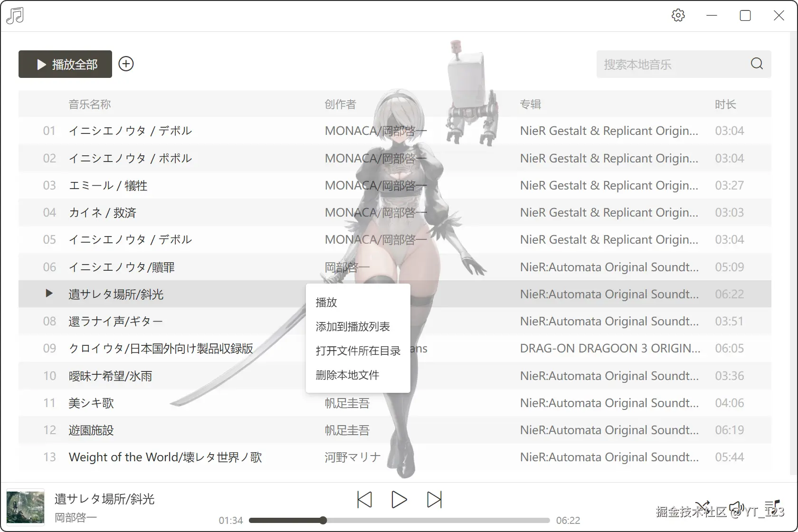This screenshot has width=798, height=532.
Task: Choose 播放 from the context menu
Action: 326,302
